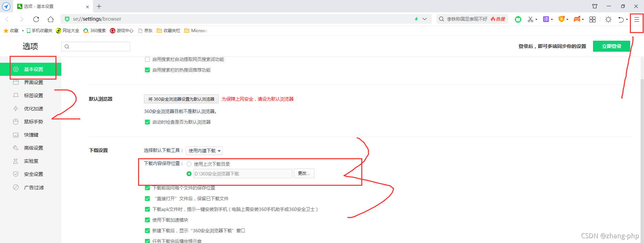
Task: Open 网址大全 bookmark
Action: point(68,31)
